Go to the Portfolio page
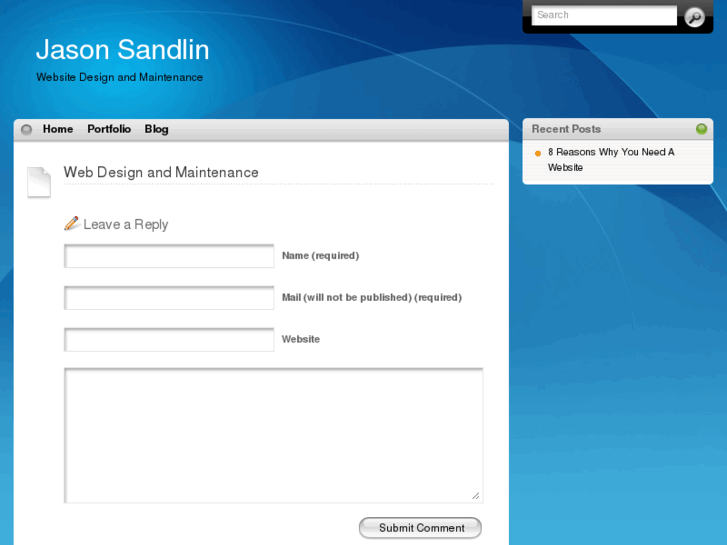 click(109, 129)
